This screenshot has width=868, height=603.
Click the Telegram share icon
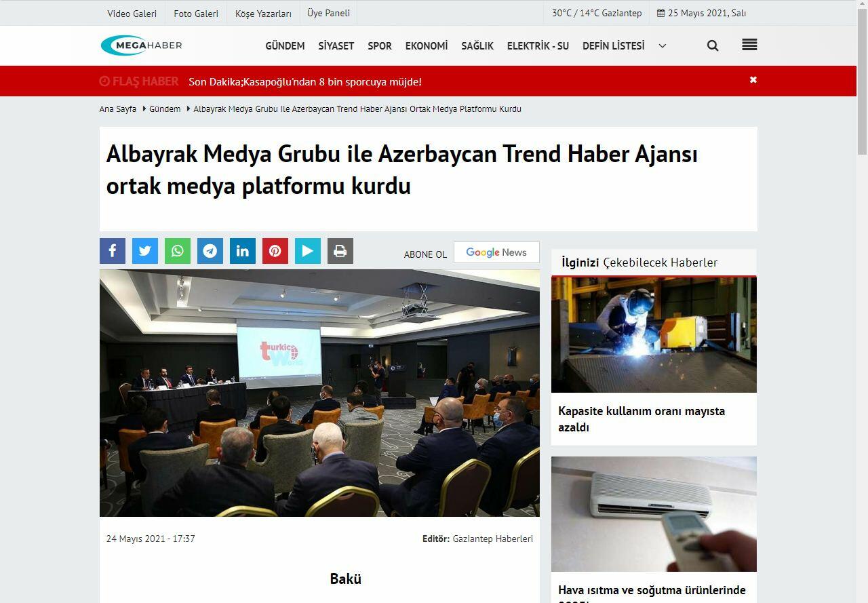pos(210,251)
